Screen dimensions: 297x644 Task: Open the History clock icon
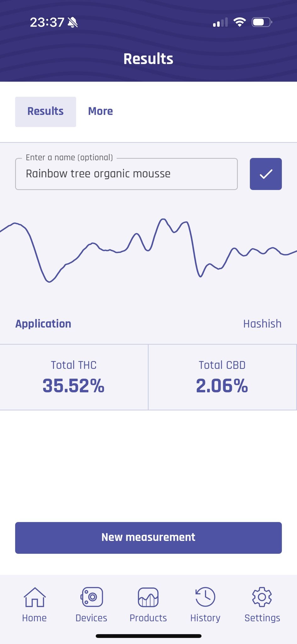pos(205,597)
